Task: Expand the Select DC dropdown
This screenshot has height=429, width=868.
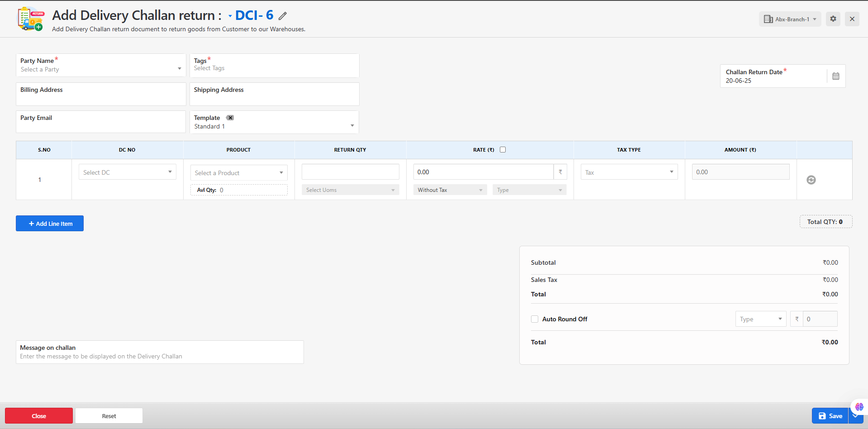Action: click(x=127, y=172)
